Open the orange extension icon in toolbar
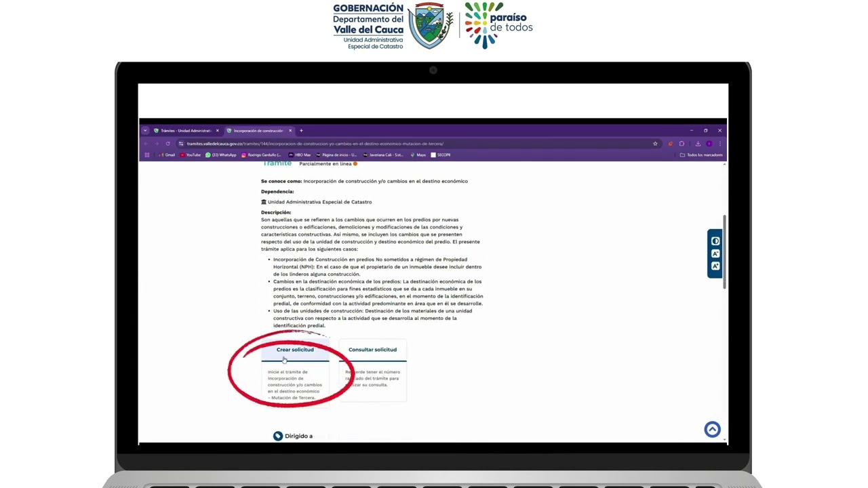Screen dimensions: 868x488 [671, 144]
